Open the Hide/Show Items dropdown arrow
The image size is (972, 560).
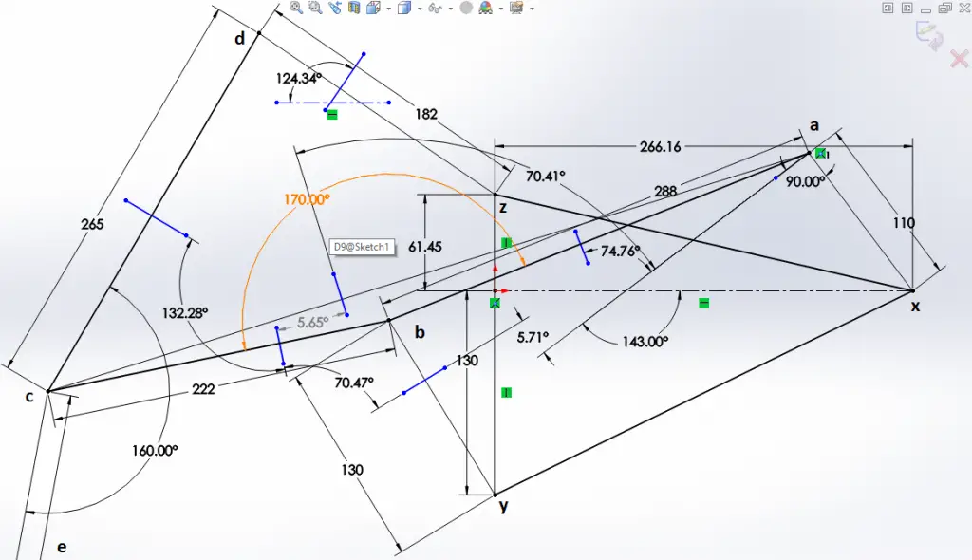(452, 9)
